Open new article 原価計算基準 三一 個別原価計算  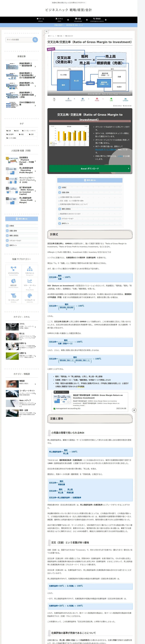[x=22, y=66]
